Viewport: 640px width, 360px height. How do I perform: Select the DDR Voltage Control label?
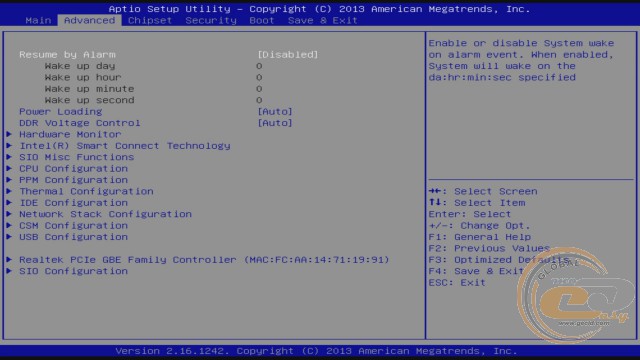click(x=80, y=123)
